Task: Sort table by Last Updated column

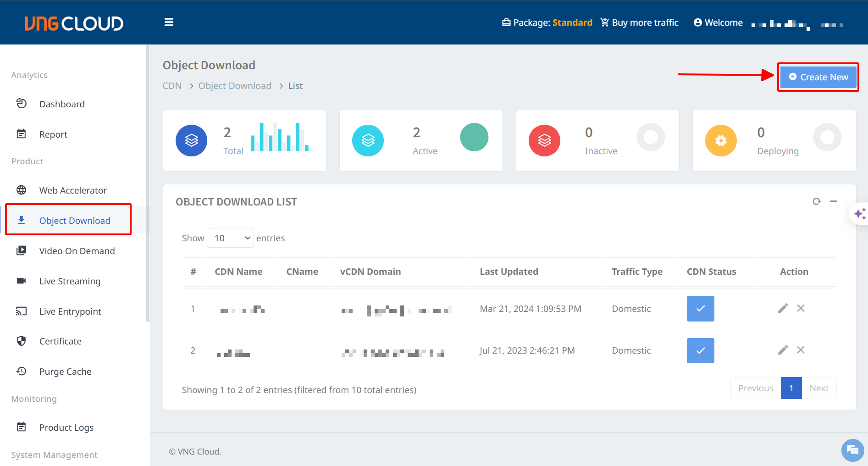Action: click(509, 272)
